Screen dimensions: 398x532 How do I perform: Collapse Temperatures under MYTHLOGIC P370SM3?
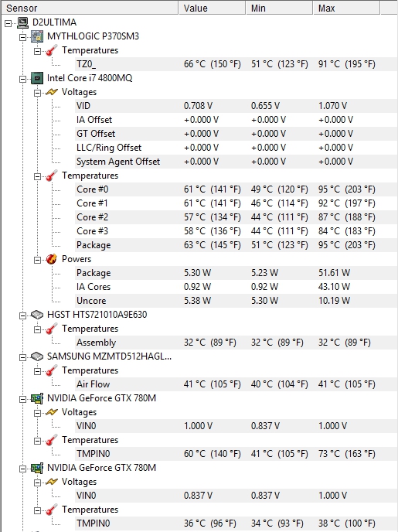pos(37,51)
